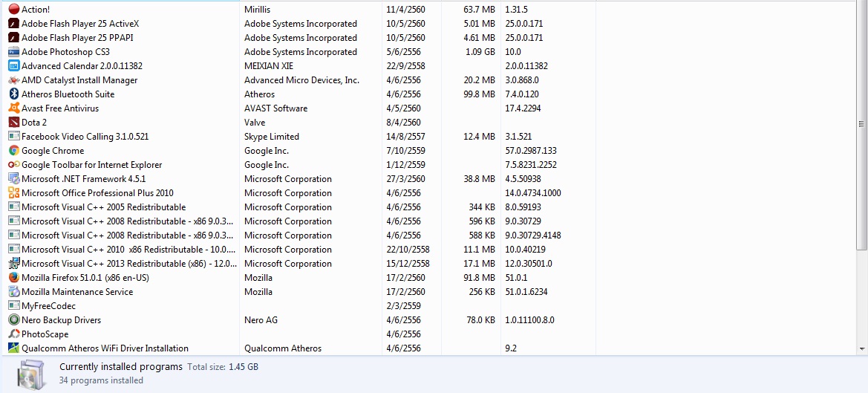Click the MyFreeCodec icon
This screenshot has width=868, height=393.
pyautogui.click(x=14, y=306)
